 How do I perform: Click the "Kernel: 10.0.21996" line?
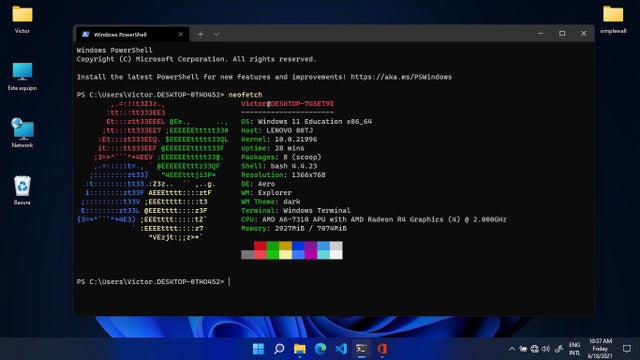click(x=279, y=139)
